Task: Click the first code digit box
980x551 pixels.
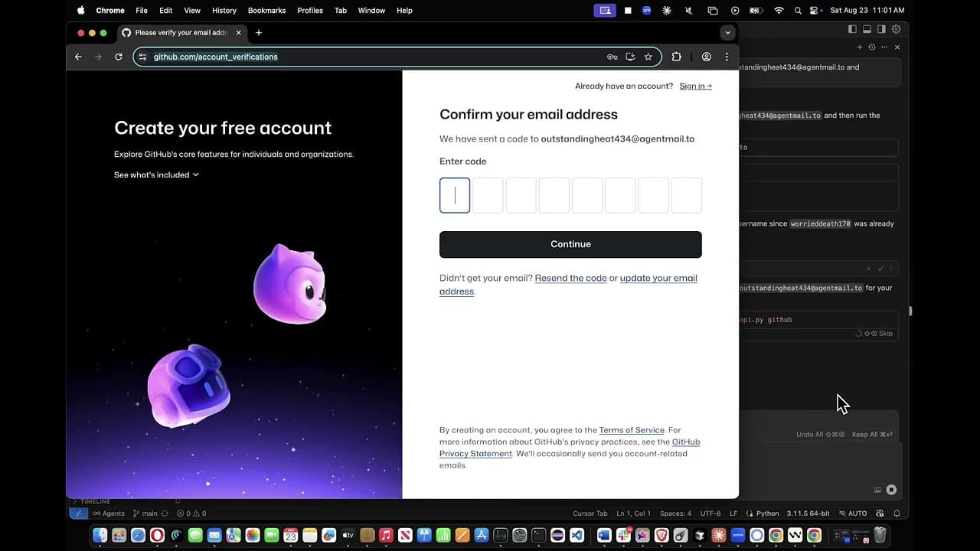Action: (455, 195)
